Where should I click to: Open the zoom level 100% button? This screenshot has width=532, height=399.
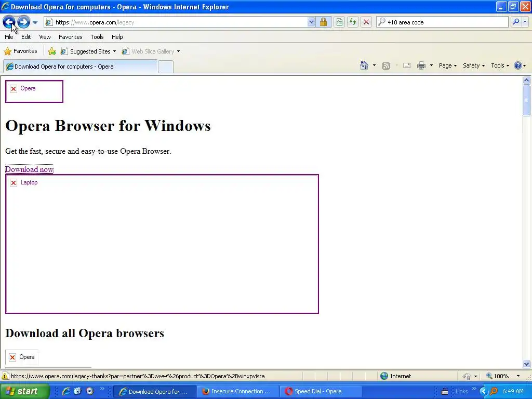[497, 376]
